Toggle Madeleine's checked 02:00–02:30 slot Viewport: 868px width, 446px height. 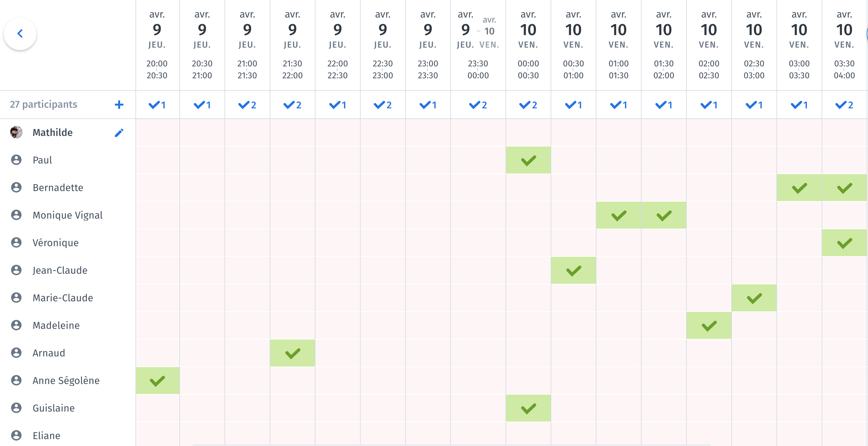709,325
